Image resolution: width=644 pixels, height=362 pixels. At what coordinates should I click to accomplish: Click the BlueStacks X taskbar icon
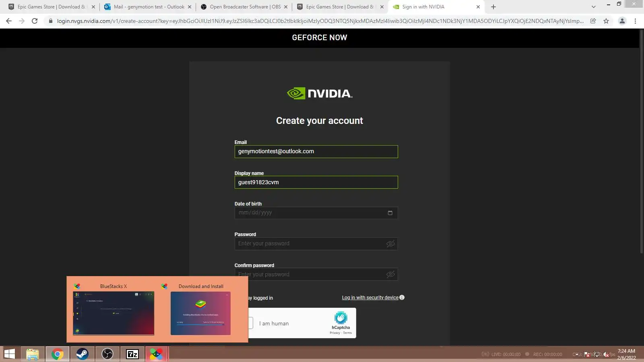tap(157, 354)
